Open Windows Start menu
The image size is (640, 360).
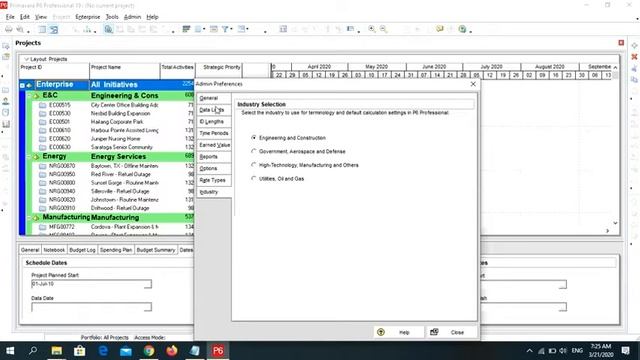(10, 351)
